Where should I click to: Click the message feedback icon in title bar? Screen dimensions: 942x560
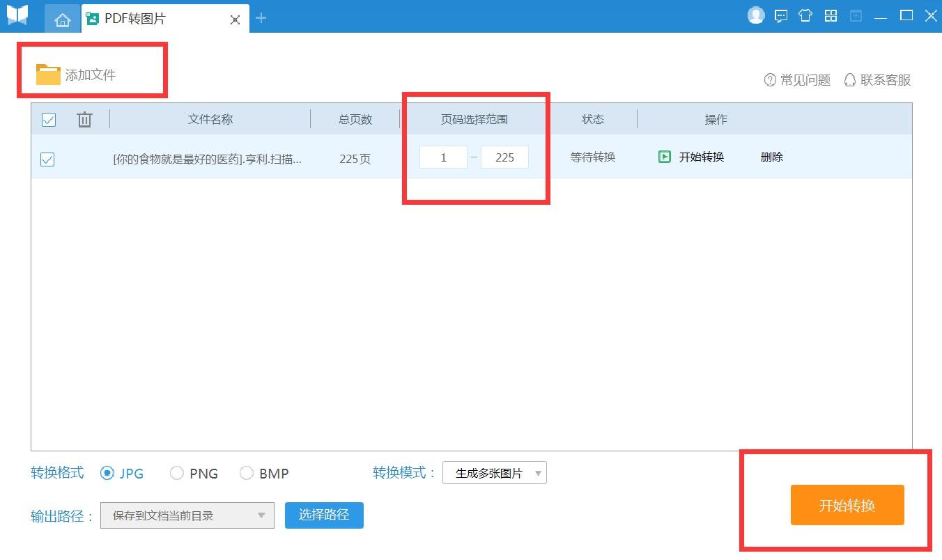point(780,15)
